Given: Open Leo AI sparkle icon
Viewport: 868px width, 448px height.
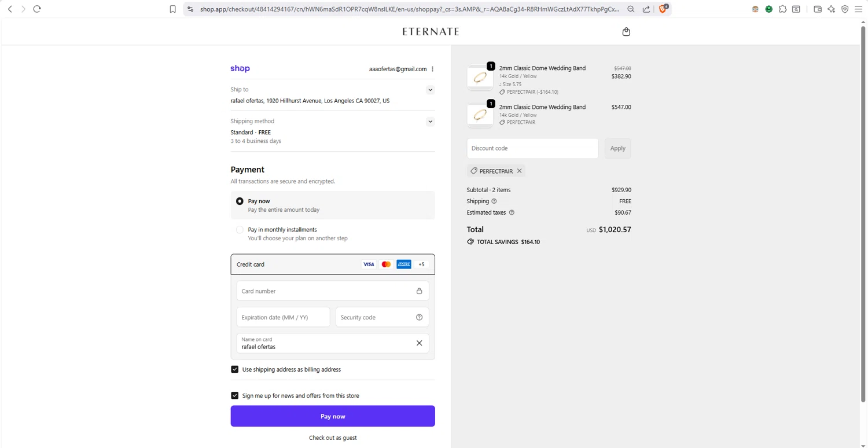Looking at the screenshot, I should coord(832,9).
